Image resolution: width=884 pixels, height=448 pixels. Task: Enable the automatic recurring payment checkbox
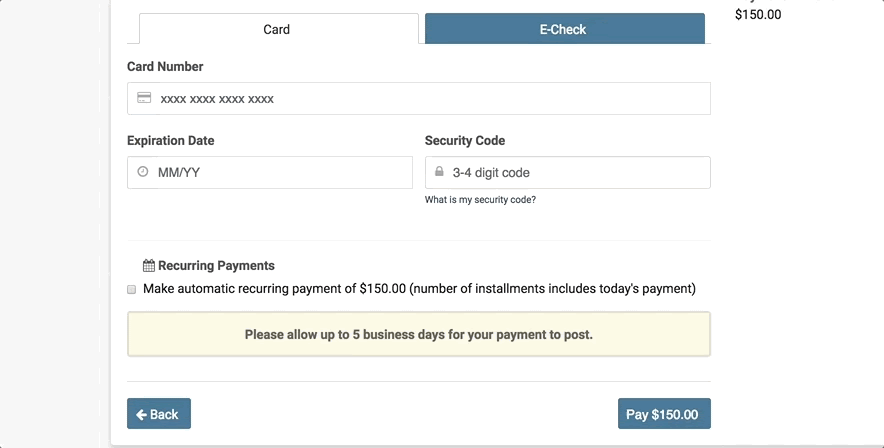point(131,289)
